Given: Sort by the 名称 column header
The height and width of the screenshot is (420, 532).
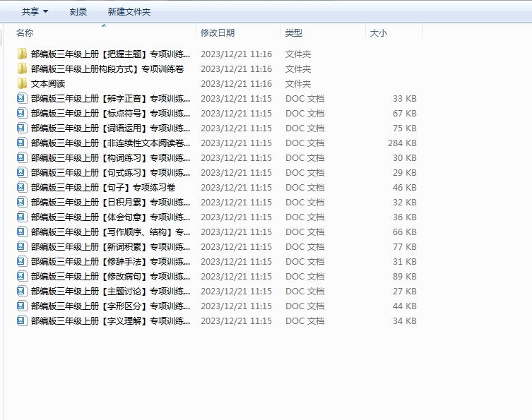Looking at the screenshot, I should pyautogui.click(x=25, y=33).
